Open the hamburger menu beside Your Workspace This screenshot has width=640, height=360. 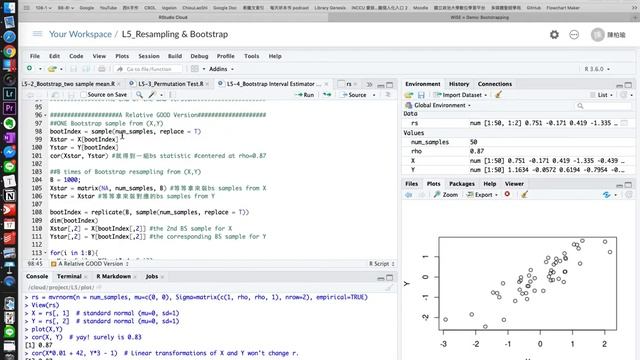37,34
